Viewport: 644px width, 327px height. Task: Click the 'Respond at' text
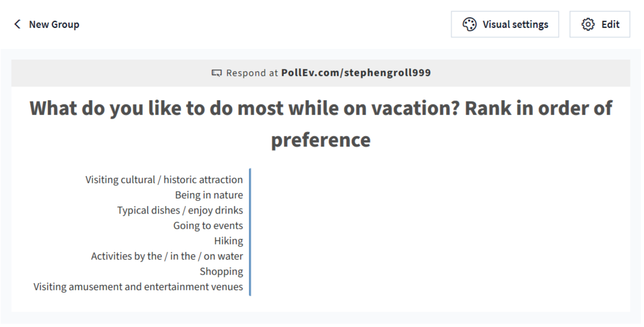point(252,73)
